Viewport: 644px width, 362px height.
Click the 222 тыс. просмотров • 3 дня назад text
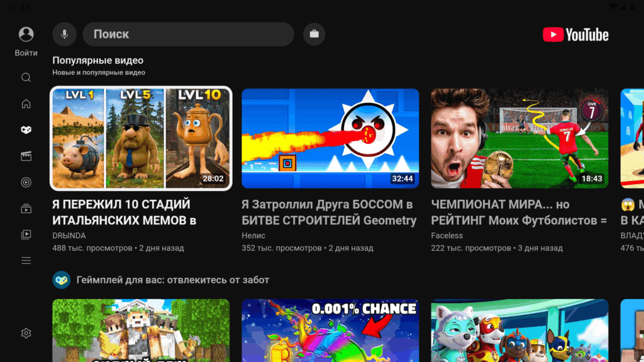pos(497,248)
